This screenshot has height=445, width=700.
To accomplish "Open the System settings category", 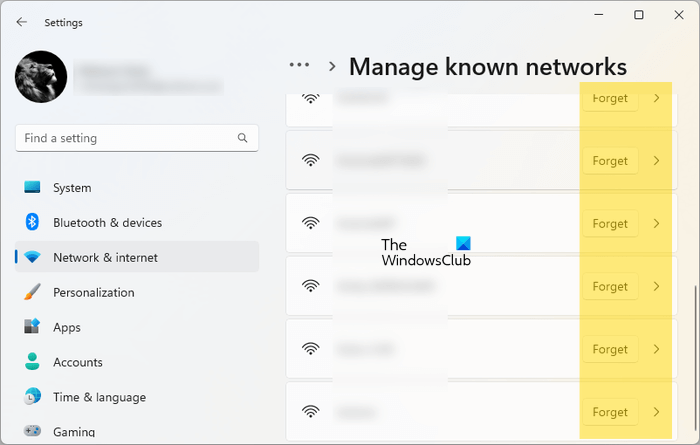I will pyautogui.click(x=72, y=188).
